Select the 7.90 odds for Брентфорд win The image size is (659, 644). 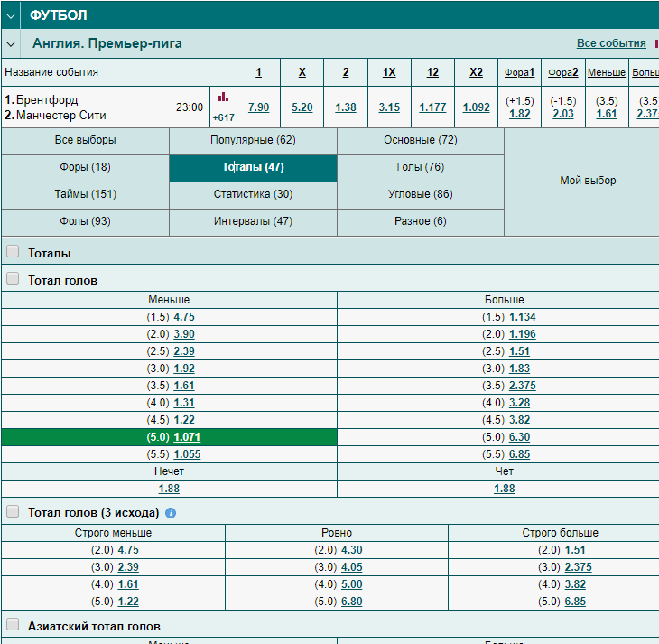click(x=258, y=107)
